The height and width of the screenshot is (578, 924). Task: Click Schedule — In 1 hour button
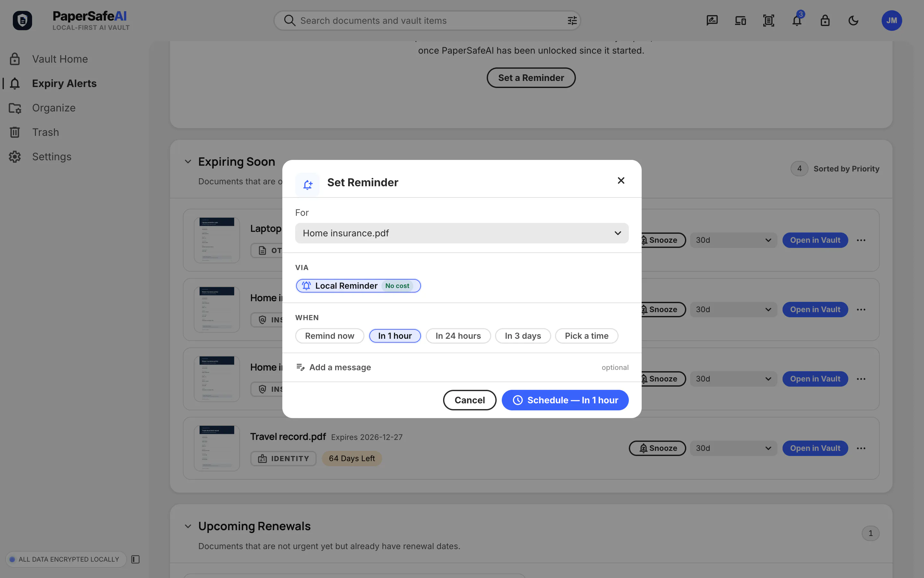pos(565,400)
